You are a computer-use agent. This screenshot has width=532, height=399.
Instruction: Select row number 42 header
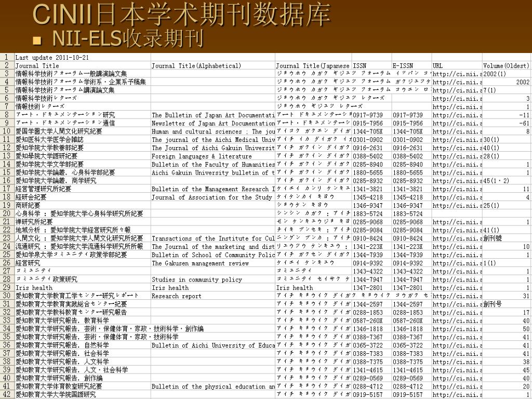[7, 394]
